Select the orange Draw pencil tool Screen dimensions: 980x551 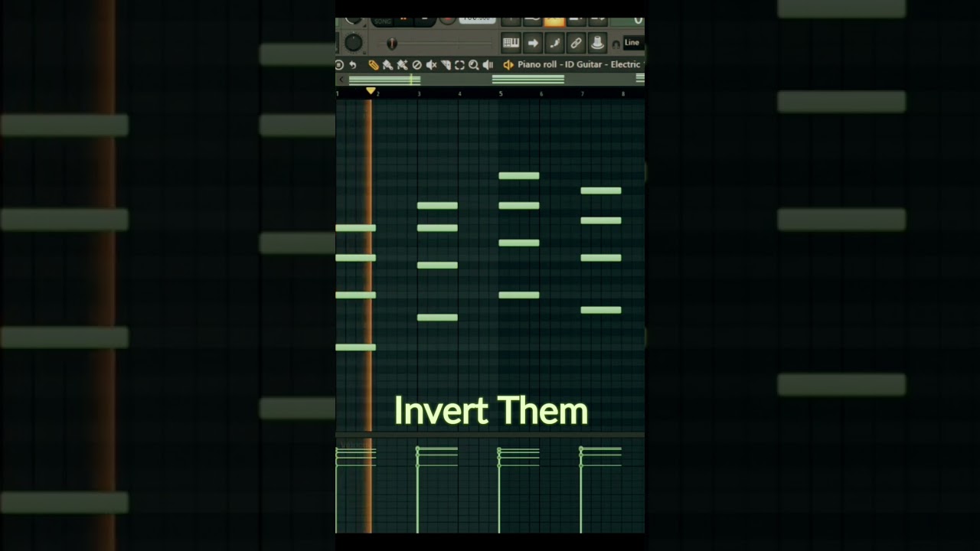(374, 65)
